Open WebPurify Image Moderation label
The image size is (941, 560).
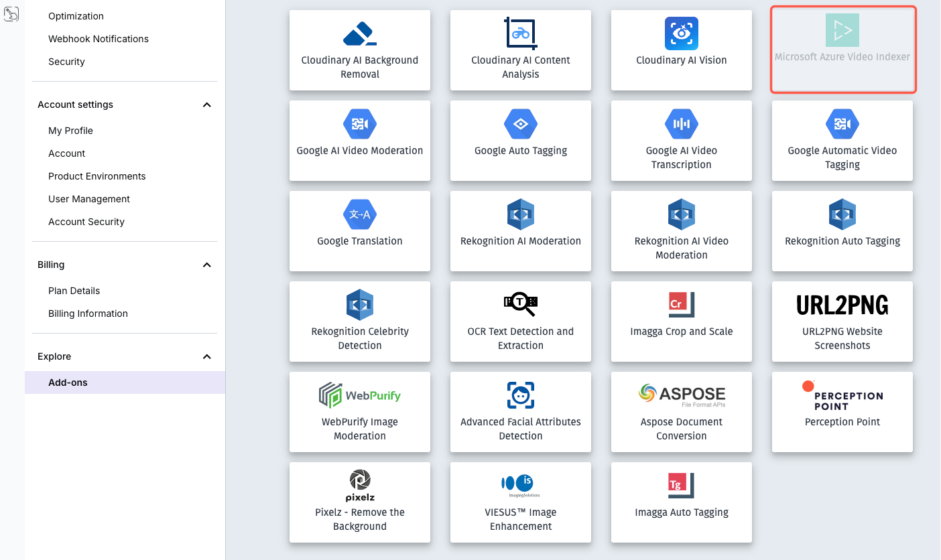[x=360, y=429]
